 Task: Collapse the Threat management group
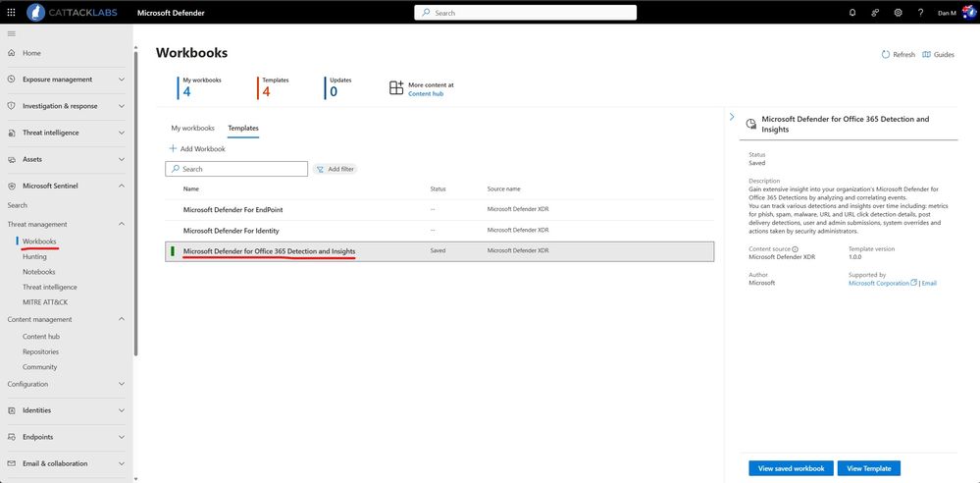pyautogui.click(x=122, y=224)
